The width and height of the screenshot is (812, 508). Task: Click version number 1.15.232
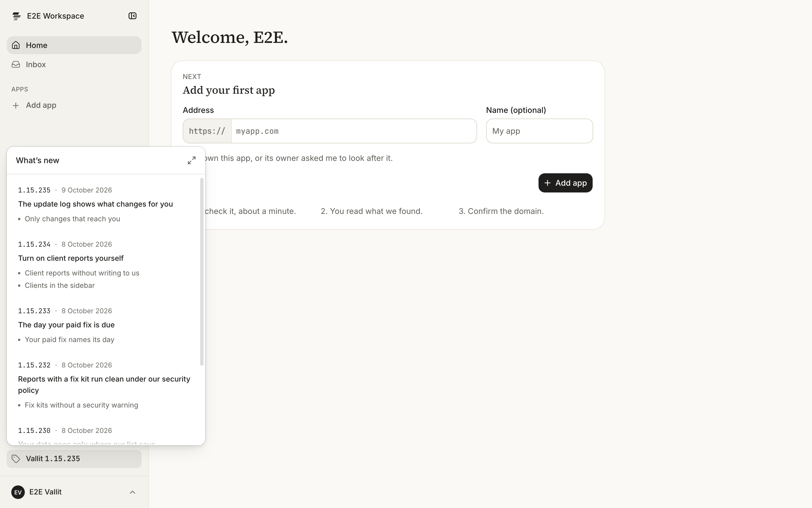34,365
